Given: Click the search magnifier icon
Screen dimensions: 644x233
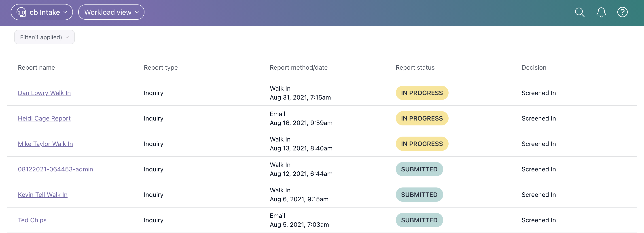Looking at the screenshot, I should coord(580,12).
